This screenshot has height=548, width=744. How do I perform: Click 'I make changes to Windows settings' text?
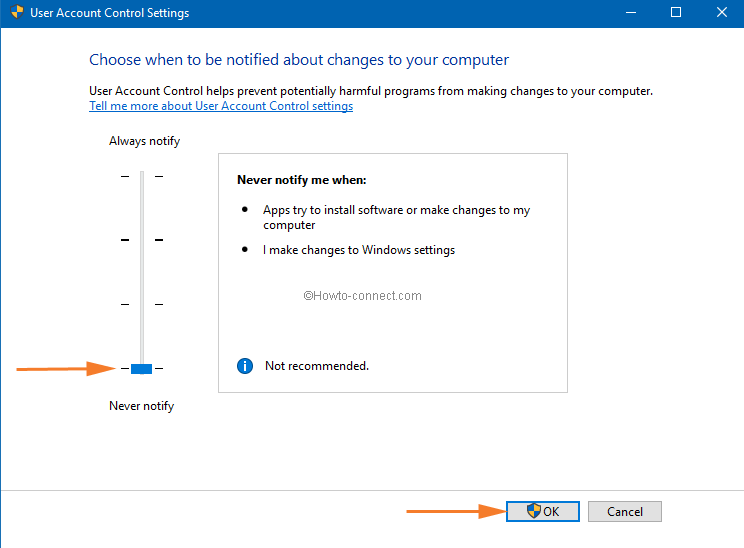pyautogui.click(x=359, y=250)
